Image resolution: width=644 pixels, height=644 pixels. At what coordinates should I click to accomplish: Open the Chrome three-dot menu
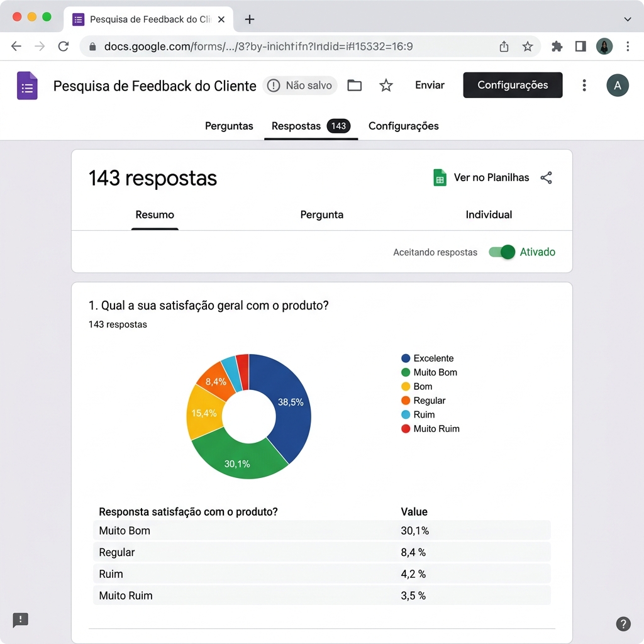[628, 47]
